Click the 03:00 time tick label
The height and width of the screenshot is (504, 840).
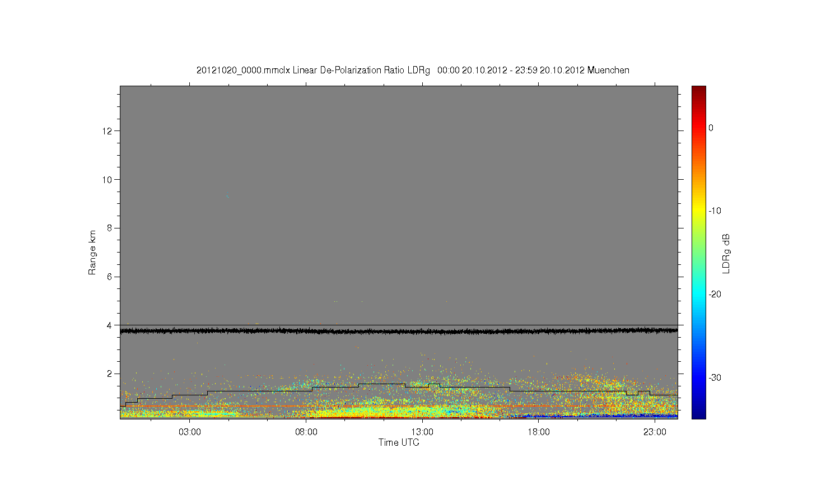(x=190, y=432)
